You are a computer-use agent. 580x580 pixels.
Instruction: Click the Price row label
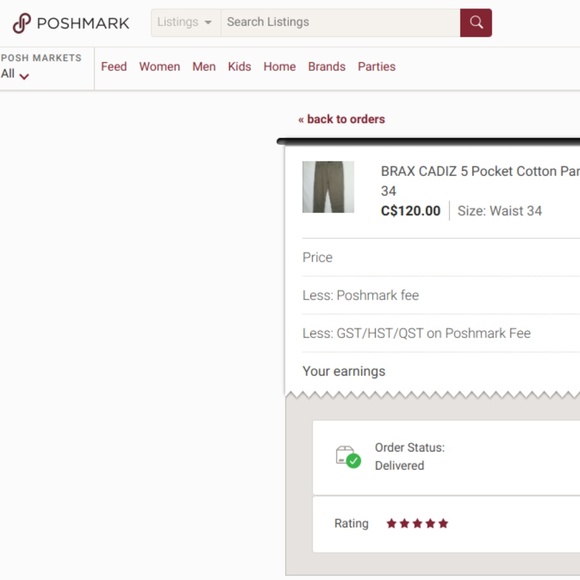(317, 257)
